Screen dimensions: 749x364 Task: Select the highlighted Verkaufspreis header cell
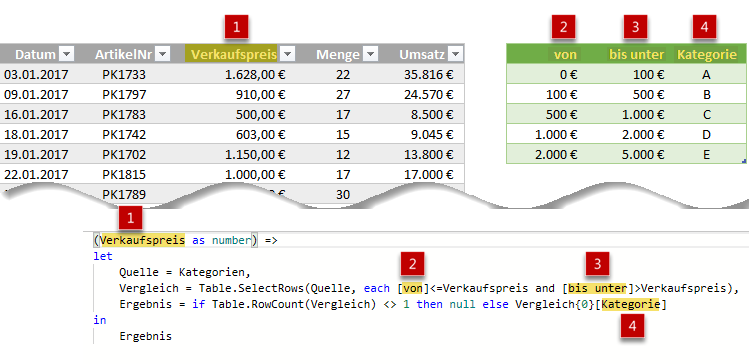coord(231,54)
